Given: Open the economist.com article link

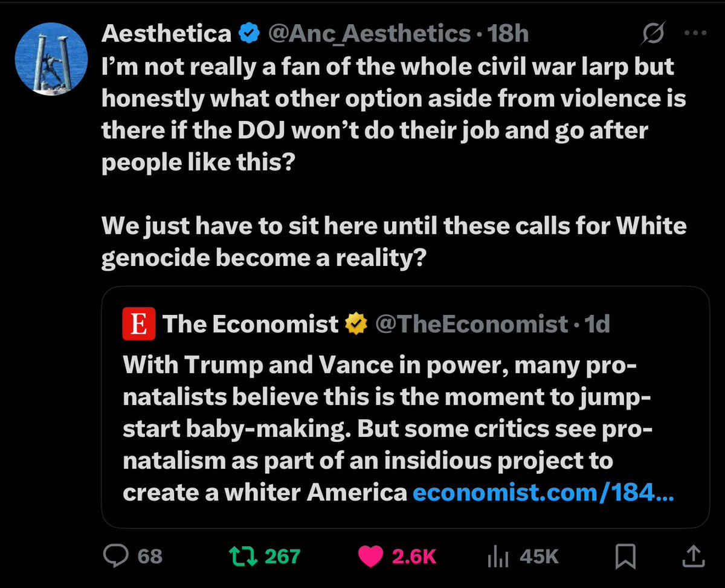Looking at the screenshot, I should 542,493.
